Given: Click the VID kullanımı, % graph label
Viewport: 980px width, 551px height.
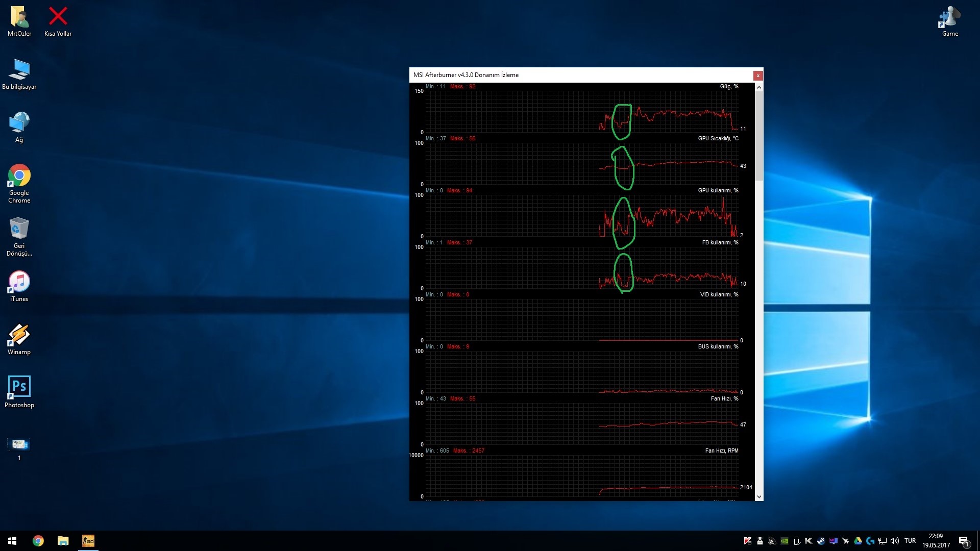Looking at the screenshot, I should point(719,295).
